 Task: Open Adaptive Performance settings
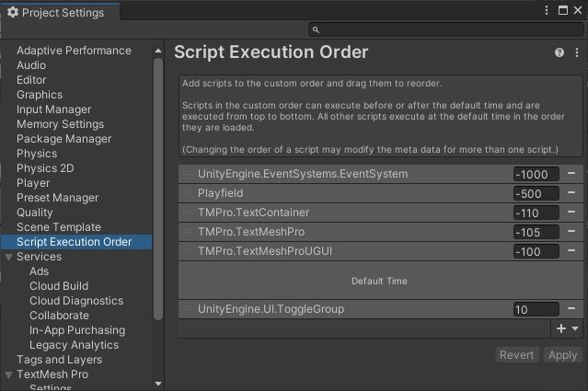(74, 51)
